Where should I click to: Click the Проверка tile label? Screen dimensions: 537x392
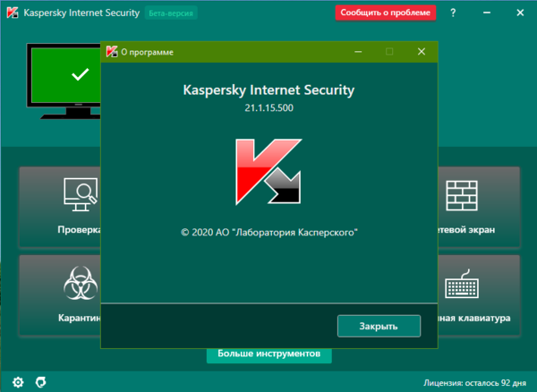click(x=79, y=229)
